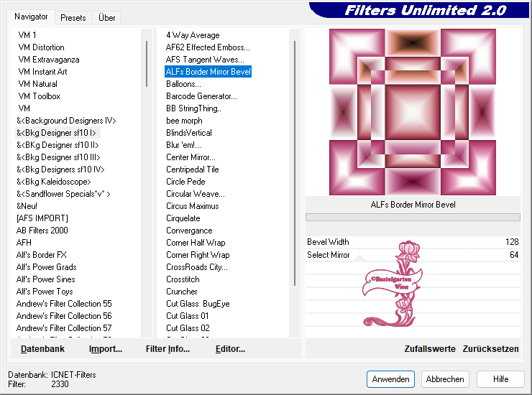The width and height of the screenshot is (532, 395).
Task: Reset values with Zurücksetzen
Action: (x=490, y=349)
